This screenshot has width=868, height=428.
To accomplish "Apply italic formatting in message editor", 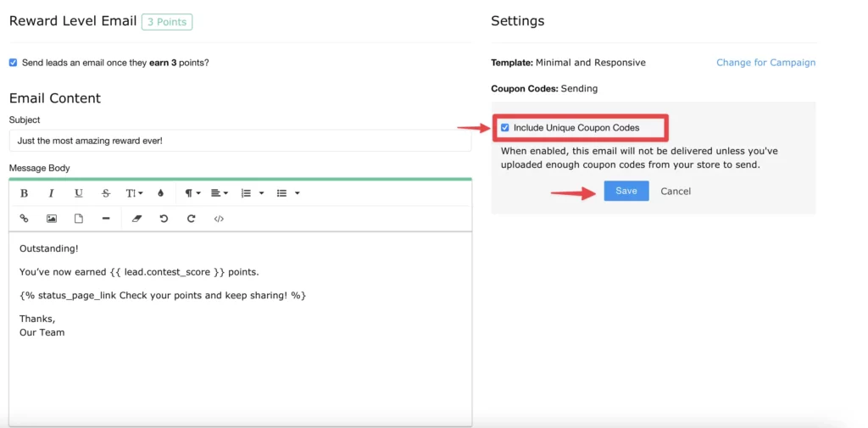I will (51, 193).
